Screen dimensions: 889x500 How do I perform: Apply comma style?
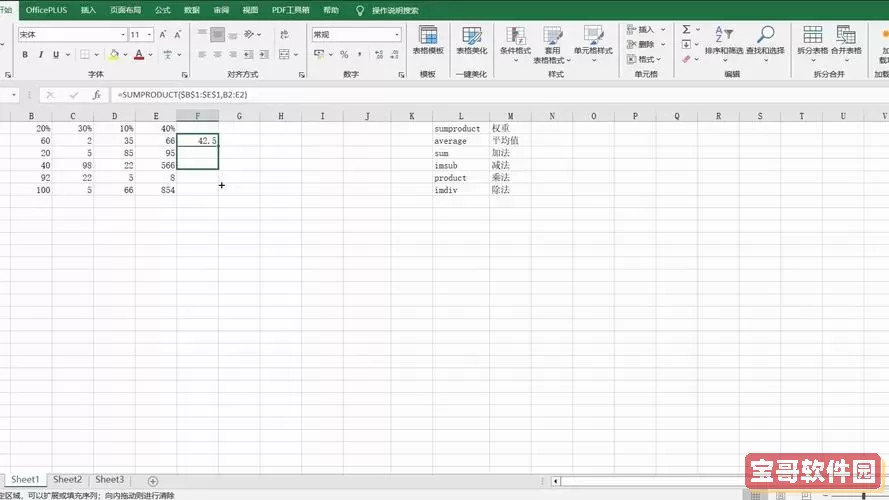click(x=359, y=54)
